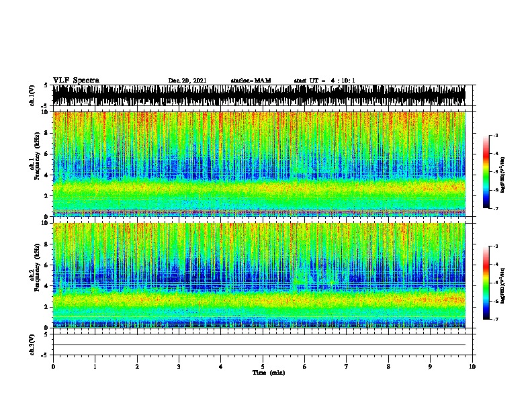Image resolution: width=532 pixels, height=411 pixels.
Task: Click the time axis tick label '8'
Action: coord(388,367)
